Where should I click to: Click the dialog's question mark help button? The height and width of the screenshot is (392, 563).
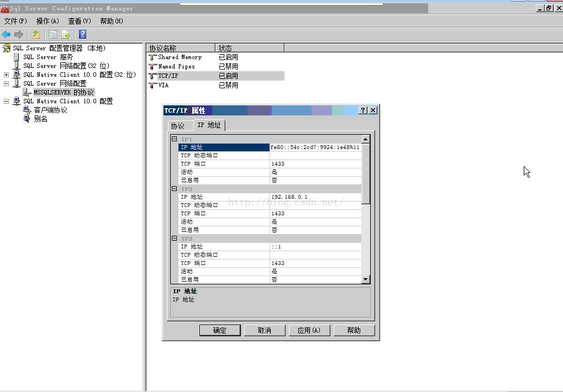(362, 110)
